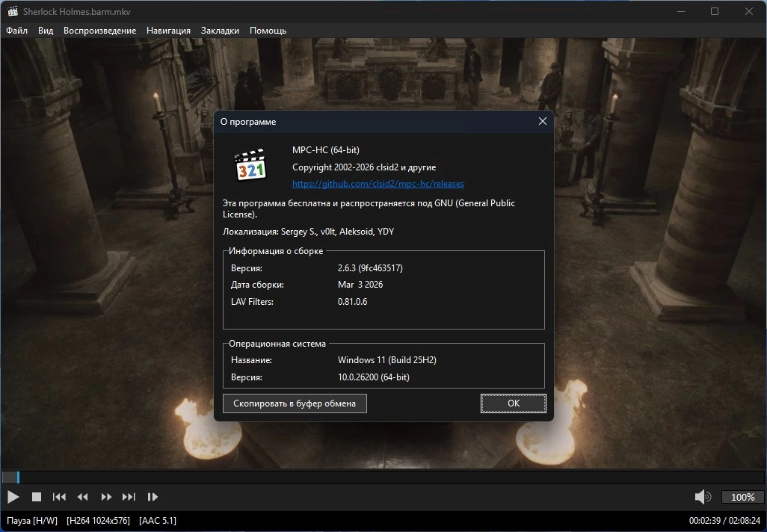Screen dimensions: 767x532
Task: Close the О программе dialog
Action: pyautogui.click(x=543, y=121)
